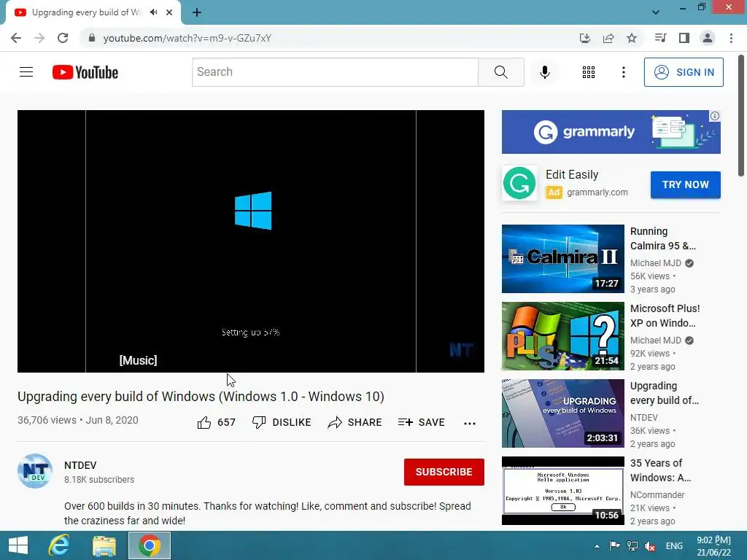Open Microsoft Plus! XP video title

[665, 316]
